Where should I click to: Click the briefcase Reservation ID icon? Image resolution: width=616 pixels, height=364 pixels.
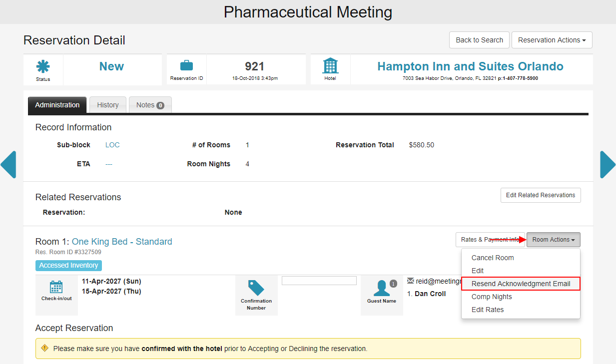coord(186,65)
